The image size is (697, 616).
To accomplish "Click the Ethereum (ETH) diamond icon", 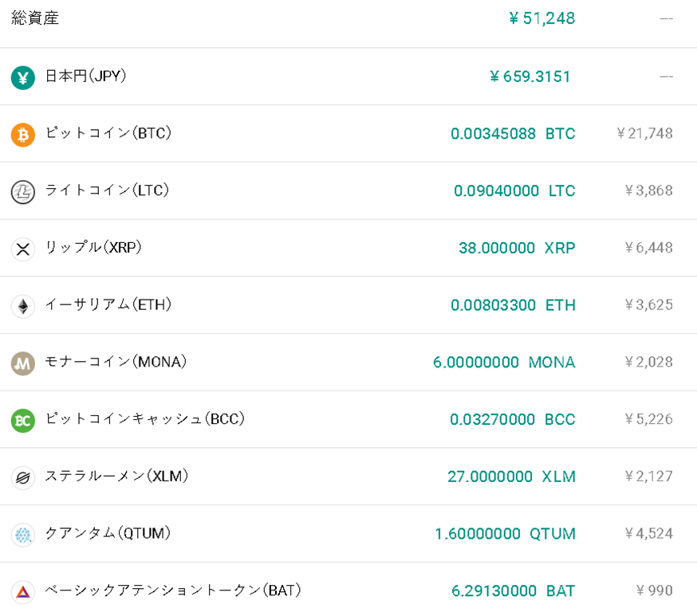I will tap(23, 306).
